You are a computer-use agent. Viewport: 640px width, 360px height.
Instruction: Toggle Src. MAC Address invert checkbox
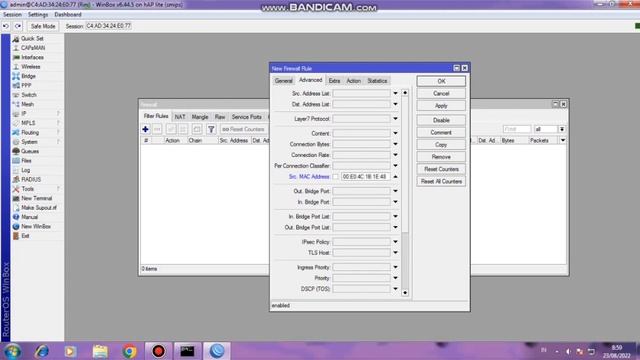click(336, 177)
